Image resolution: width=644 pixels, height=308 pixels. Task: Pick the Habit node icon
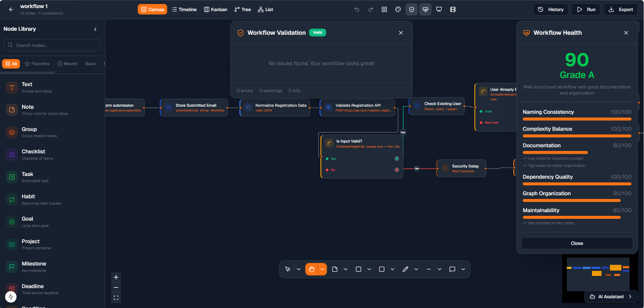pos(12,199)
